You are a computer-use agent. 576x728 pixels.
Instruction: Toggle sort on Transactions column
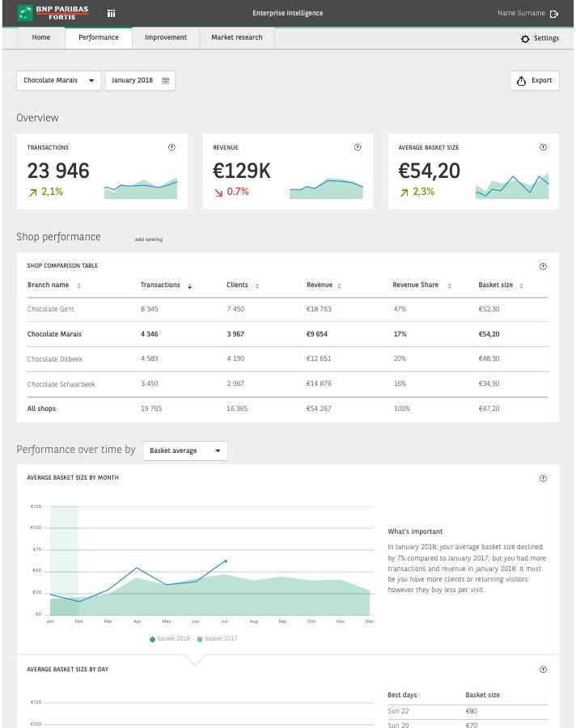[189, 286]
